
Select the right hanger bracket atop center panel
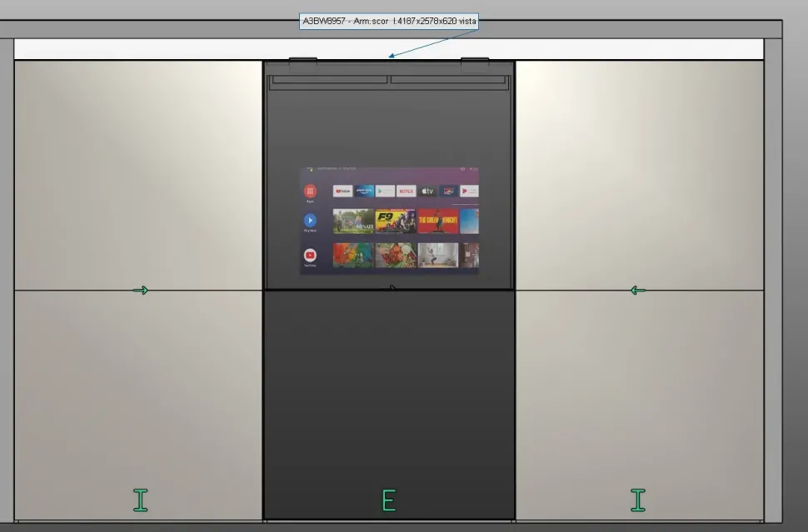[x=475, y=63]
